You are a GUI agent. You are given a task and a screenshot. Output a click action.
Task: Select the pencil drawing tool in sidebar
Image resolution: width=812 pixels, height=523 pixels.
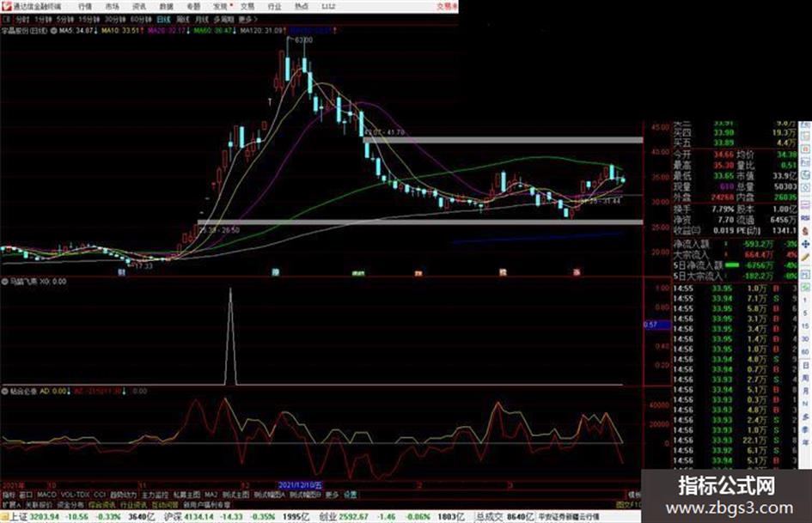pos(805,258)
